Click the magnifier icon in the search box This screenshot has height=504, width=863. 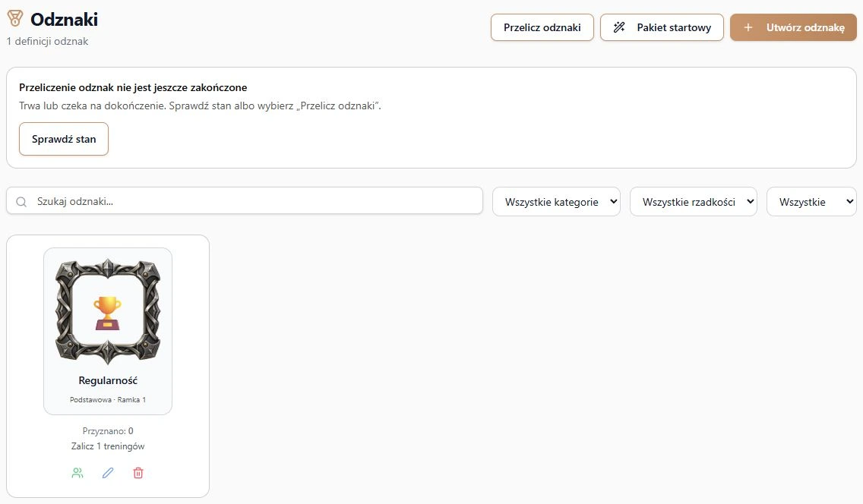click(x=21, y=202)
